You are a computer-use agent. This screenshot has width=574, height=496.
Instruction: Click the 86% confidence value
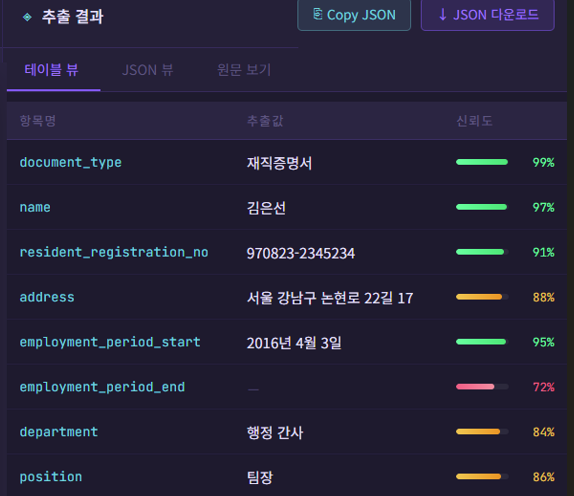(x=544, y=477)
